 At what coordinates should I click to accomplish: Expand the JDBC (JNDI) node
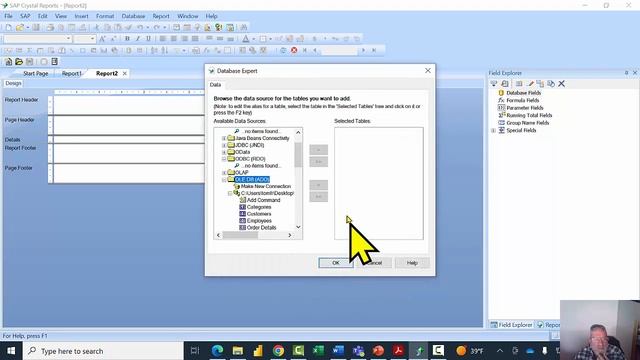click(224, 145)
